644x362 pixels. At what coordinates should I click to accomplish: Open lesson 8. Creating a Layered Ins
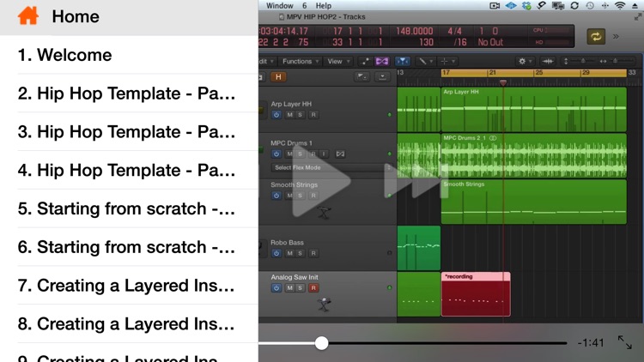pyautogui.click(x=129, y=323)
